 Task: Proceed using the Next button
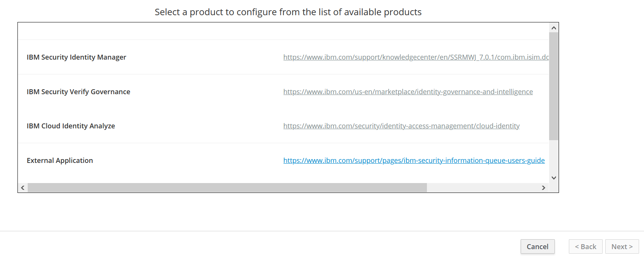(x=622, y=247)
